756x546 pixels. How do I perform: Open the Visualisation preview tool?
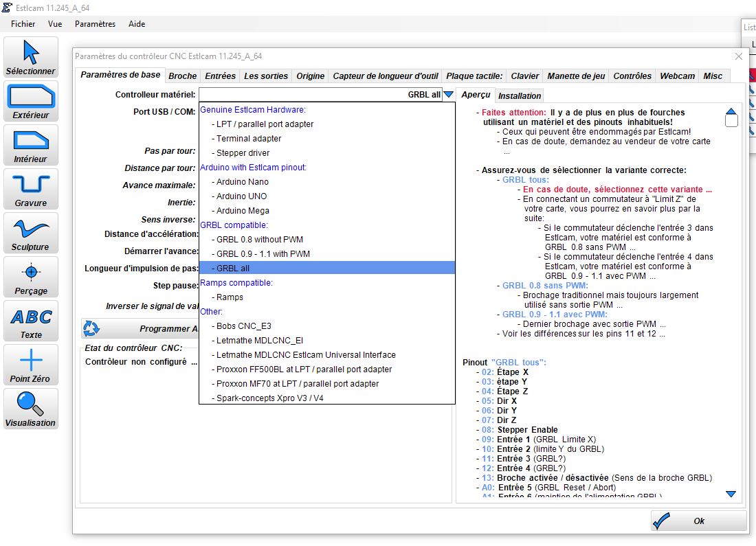click(x=31, y=409)
